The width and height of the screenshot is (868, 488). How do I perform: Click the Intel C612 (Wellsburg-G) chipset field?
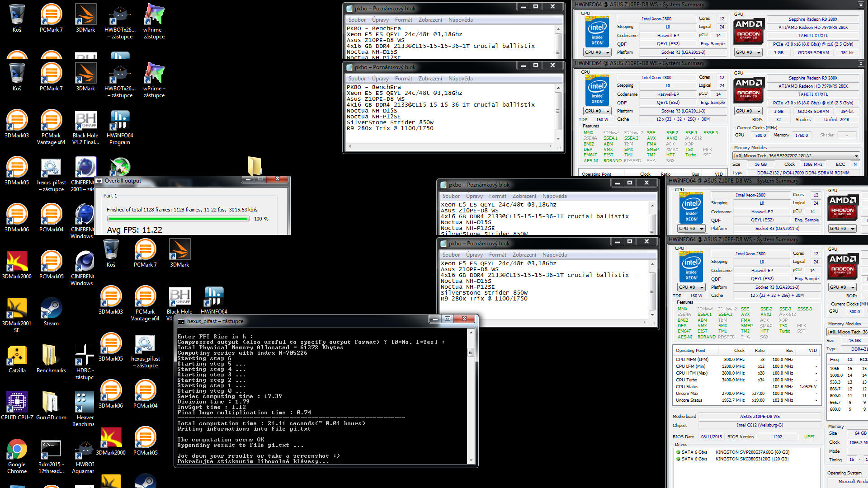(759, 425)
